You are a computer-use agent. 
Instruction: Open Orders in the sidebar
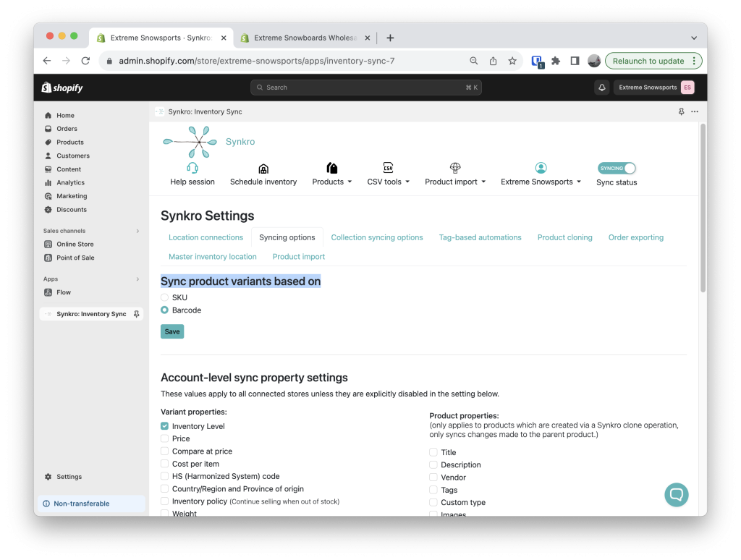[67, 129]
